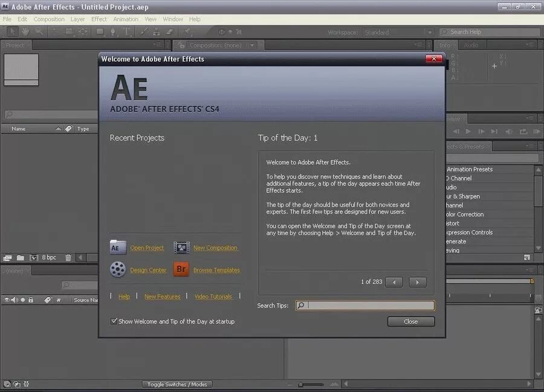Toggle loop option in Preview panel
This screenshot has height=392, width=544.
pyautogui.click(x=523, y=132)
